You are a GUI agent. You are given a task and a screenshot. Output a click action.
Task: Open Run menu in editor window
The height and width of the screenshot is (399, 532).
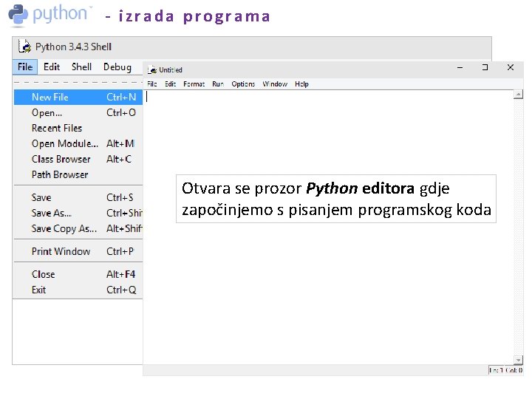(x=218, y=83)
